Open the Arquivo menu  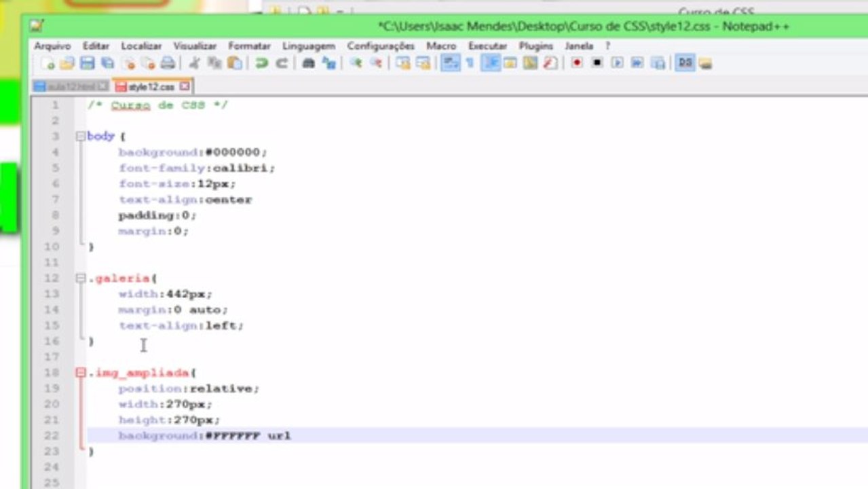click(x=52, y=46)
